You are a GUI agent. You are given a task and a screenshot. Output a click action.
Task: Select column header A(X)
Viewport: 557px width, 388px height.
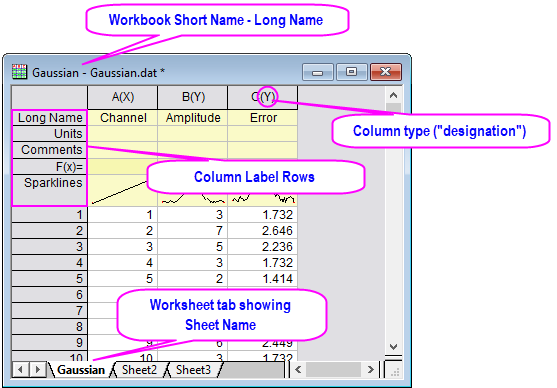(x=123, y=97)
